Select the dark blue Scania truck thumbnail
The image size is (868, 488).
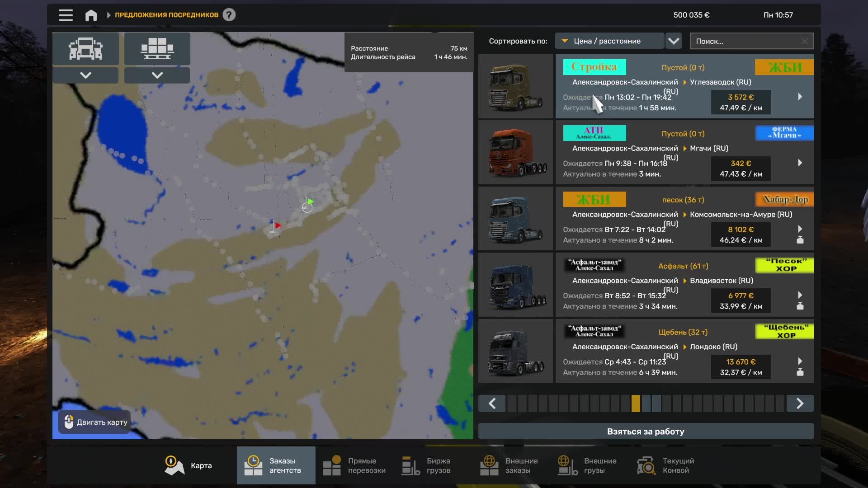(x=516, y=285)
